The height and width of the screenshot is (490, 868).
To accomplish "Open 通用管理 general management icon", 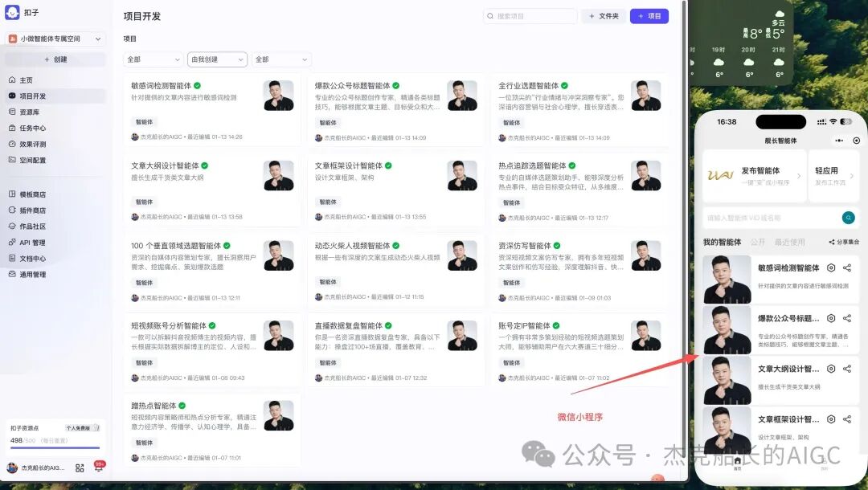I will pos(12,274).
